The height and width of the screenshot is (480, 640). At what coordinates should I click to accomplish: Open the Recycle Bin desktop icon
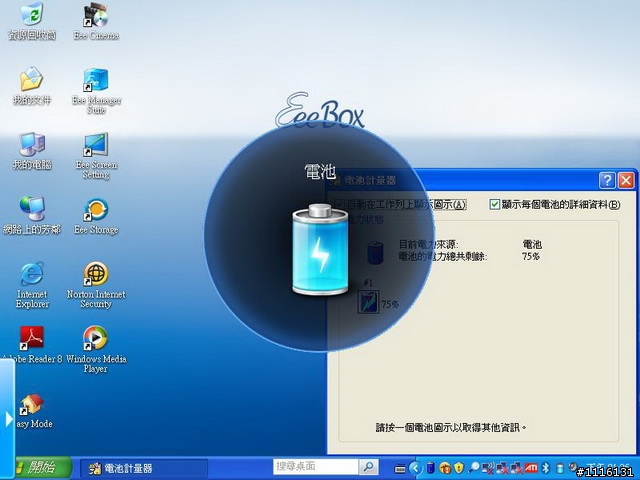pyautogui.click(x=32, y=20)
